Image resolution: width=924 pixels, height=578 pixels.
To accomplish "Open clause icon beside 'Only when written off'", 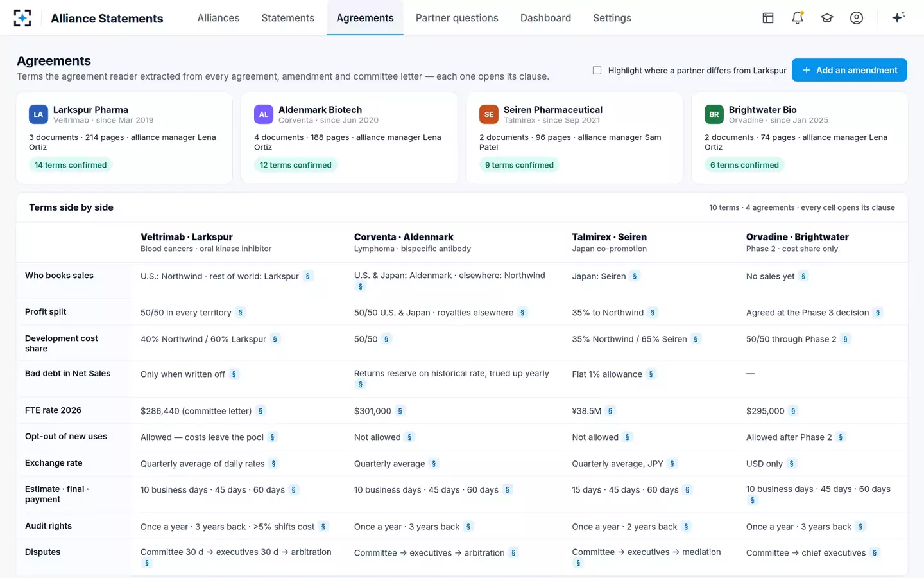I will (x=234, y=374).
